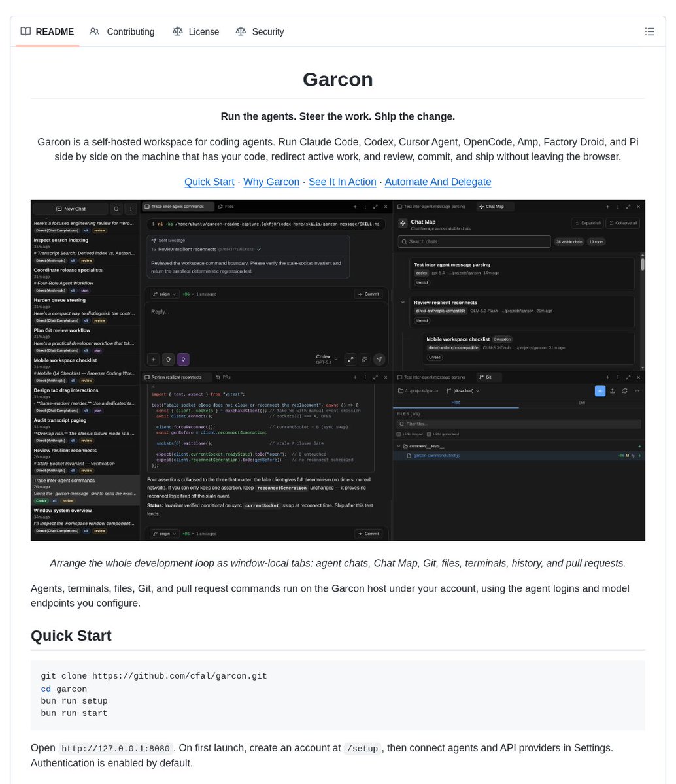Click the people icon beside Contributing
Viewport: 676px width, 784px height.
[95, 31]
